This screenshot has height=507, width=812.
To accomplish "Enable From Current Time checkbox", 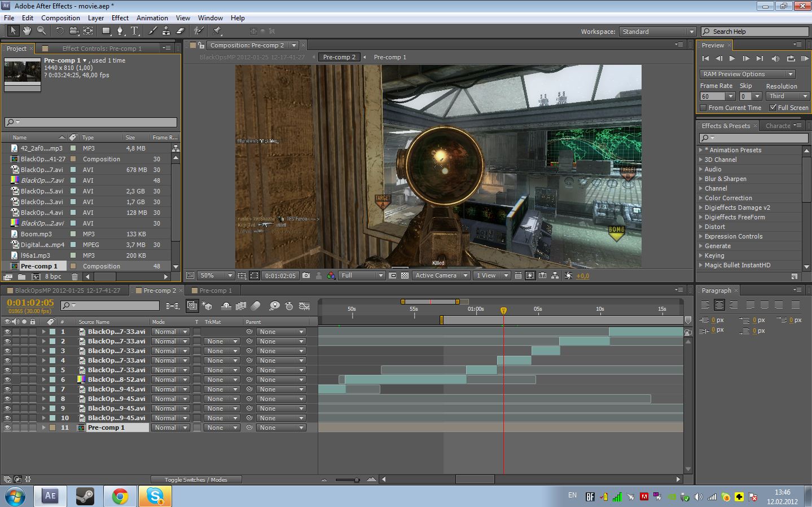I will [x=703, y=108].
